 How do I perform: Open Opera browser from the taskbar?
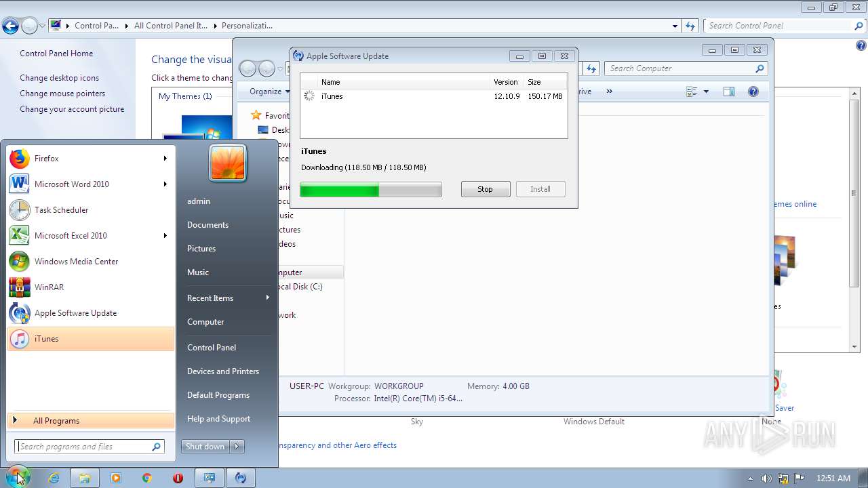pyautogui.click(x=178, y=478)
